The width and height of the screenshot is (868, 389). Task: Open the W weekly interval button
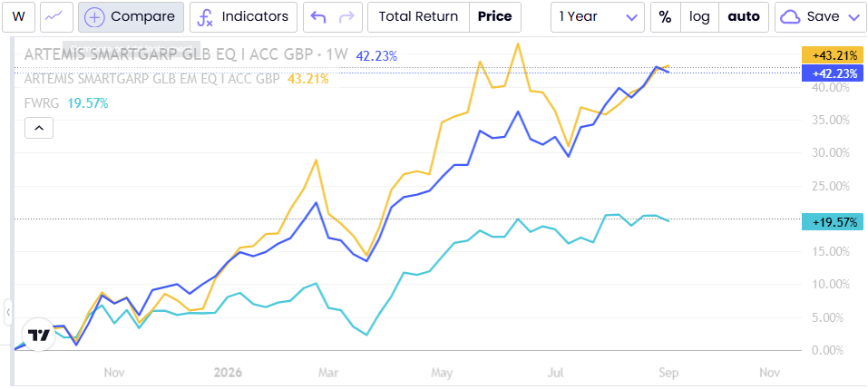click(19, 16)
